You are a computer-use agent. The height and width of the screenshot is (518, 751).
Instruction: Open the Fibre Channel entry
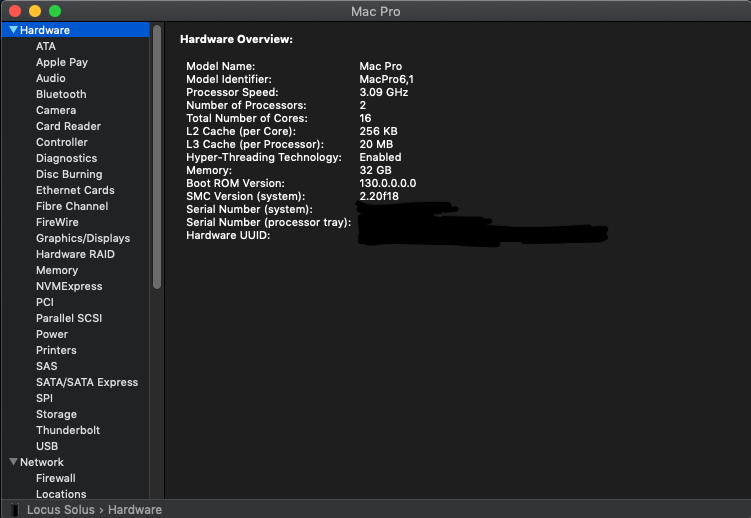(72, 206)
